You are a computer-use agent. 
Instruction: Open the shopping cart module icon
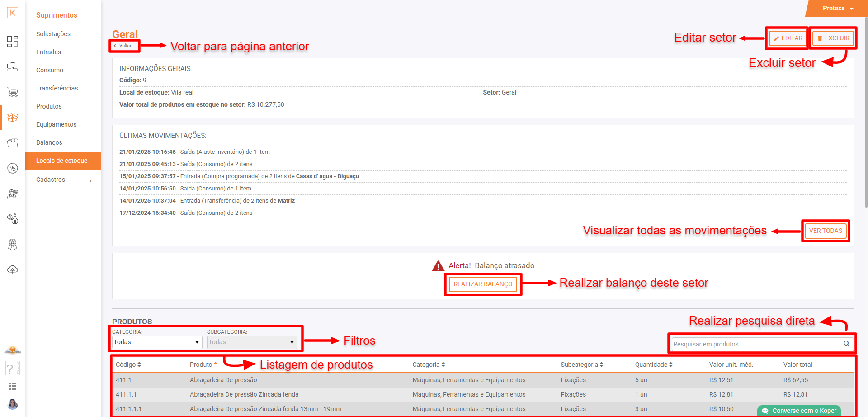[13, 93]
